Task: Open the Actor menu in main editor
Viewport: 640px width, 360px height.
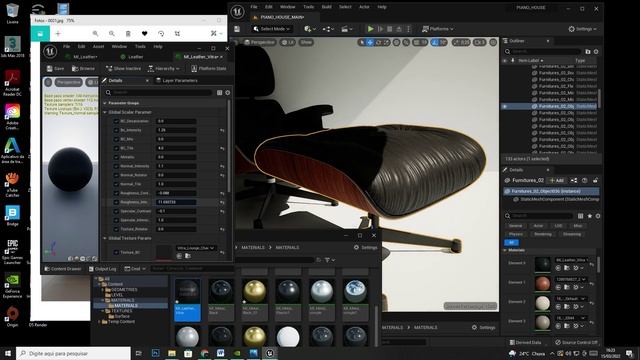Action: coord(364,7)
